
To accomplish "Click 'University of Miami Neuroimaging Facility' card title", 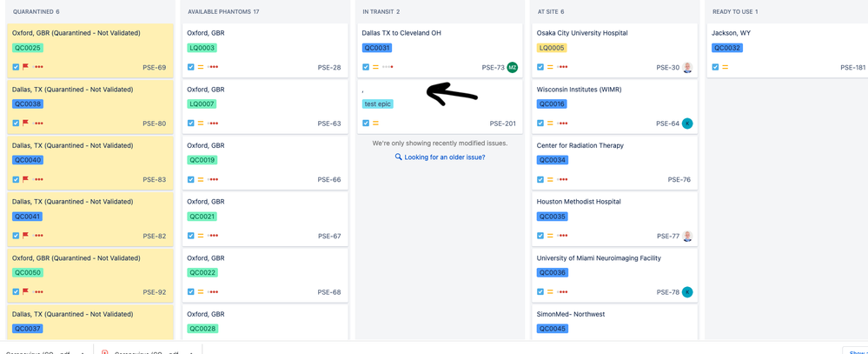I will point(599,258).
